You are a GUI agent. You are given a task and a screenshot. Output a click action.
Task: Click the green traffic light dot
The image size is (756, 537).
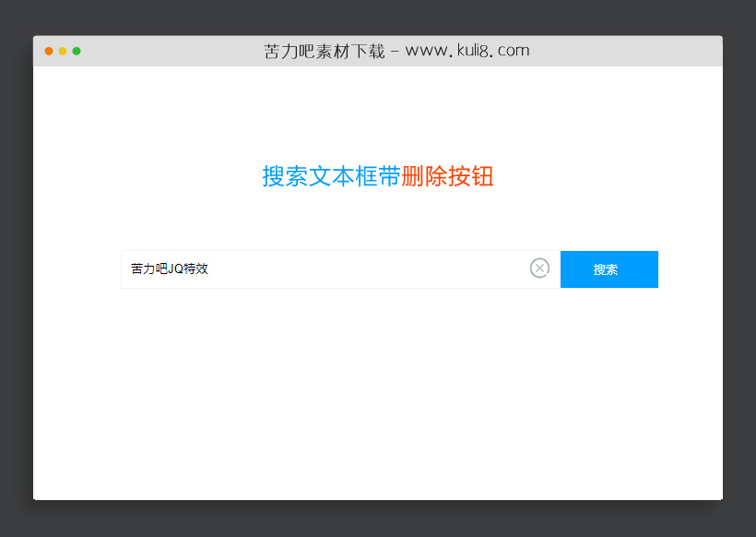click(x=76, y=52)
